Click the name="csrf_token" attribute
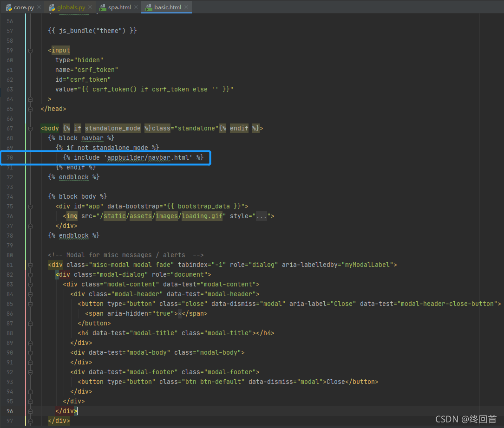This screenshot has width=504, height=428. point(86,70)
